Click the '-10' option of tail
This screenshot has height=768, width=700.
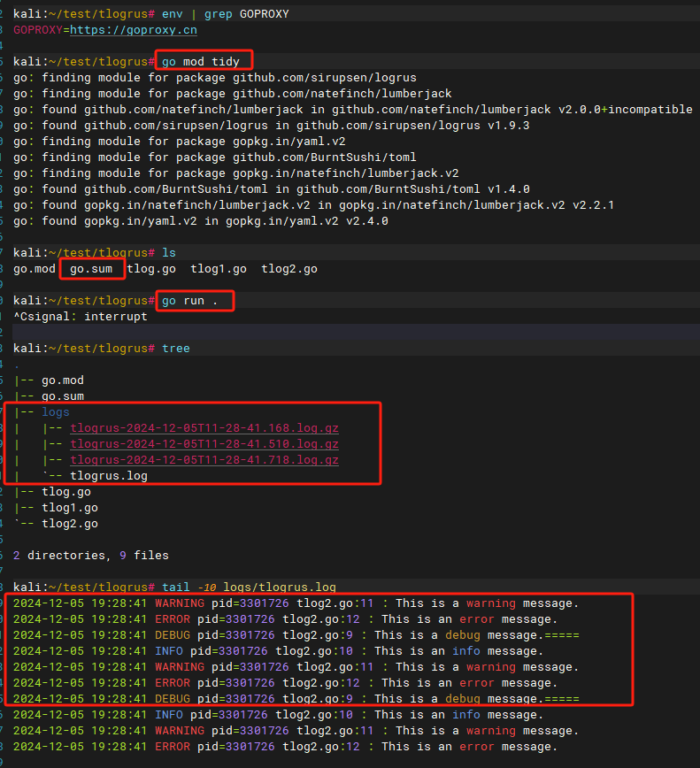point(207,587)
